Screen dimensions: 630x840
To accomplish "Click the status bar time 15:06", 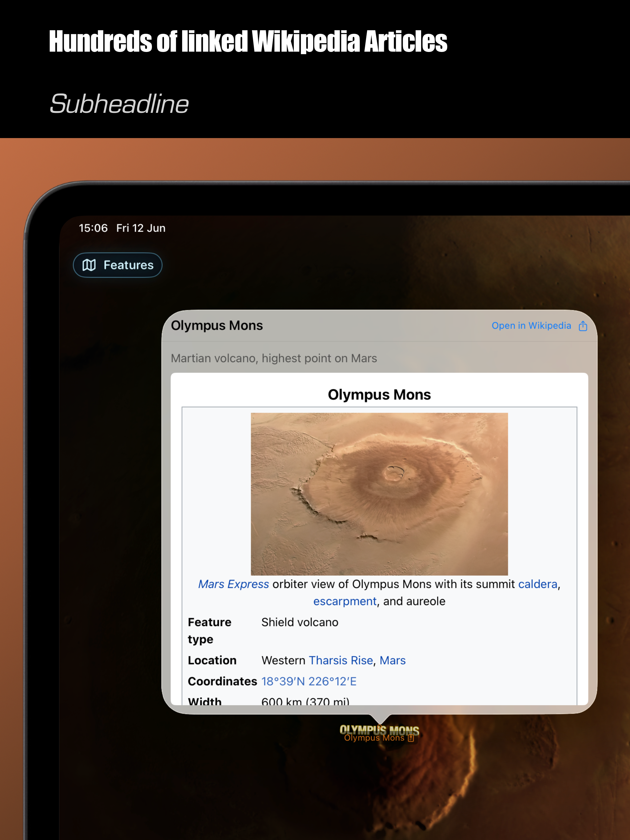I will (x=93, y=228).
